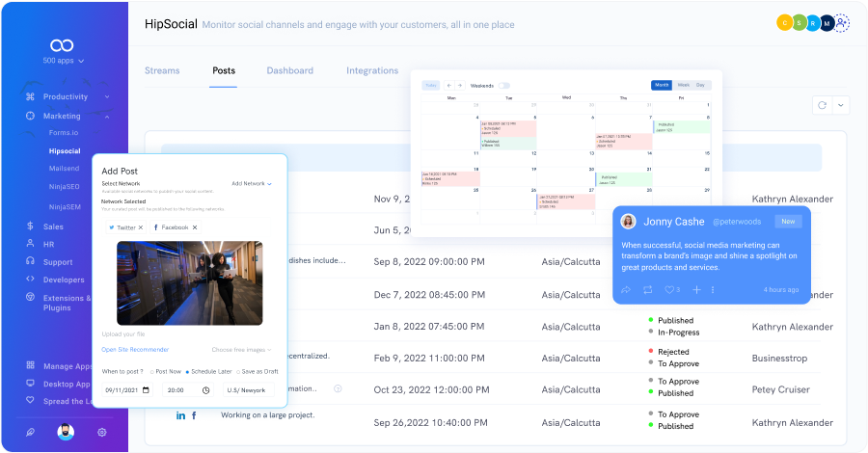Click the share arrow icon on Jonny Cashe post
Image resolution: width=868 pixels, height=453 pixels.
[626, 289]
